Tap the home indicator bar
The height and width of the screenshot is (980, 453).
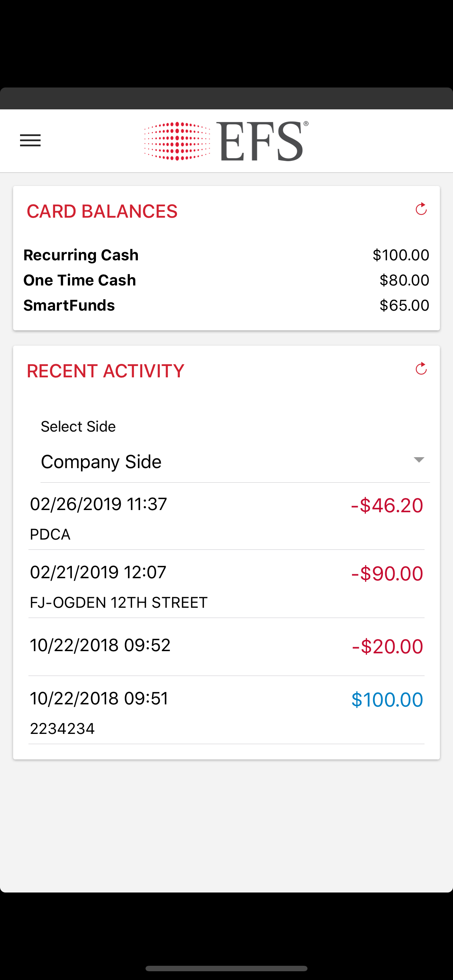coord(226,968)
